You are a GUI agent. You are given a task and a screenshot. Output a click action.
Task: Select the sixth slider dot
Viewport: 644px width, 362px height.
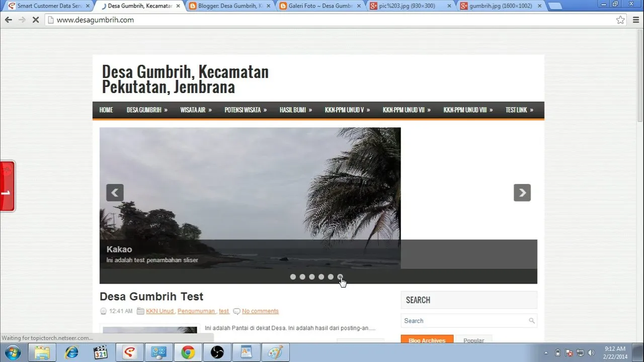(x=340, y=277)
